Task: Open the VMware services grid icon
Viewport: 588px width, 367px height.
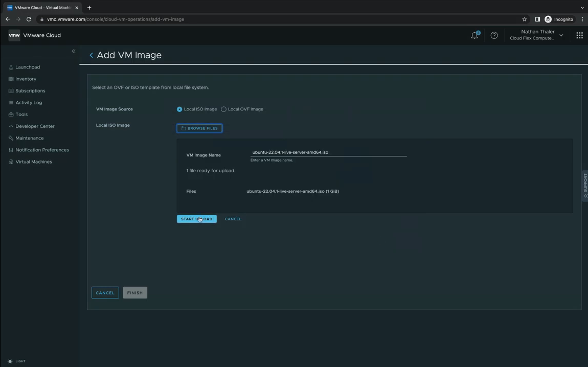Action: (x=579, y=35)
